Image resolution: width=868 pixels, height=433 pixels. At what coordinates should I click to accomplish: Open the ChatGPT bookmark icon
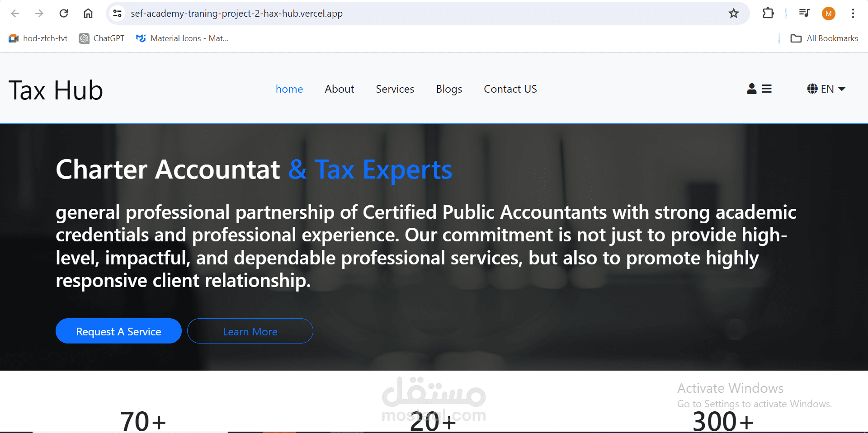point(84,38)
